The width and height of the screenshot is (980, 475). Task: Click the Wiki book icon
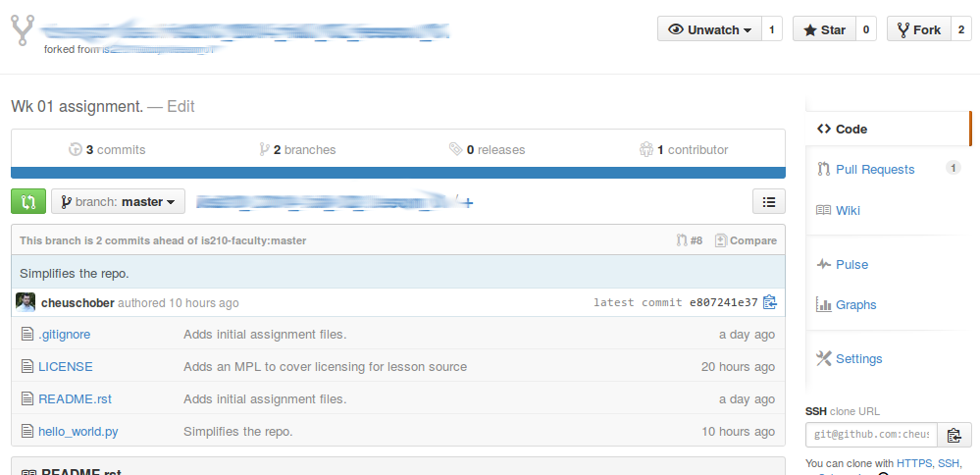click(x=824, y=210)
